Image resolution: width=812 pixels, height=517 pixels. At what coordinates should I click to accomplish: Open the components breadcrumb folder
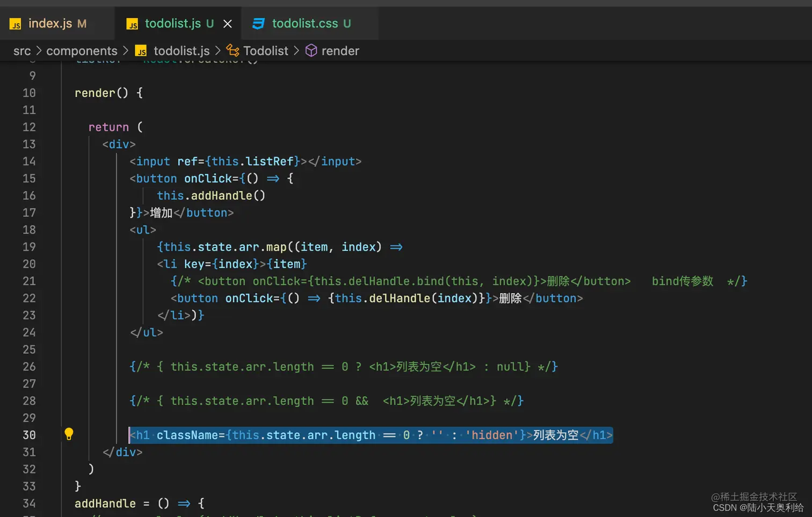[x=82, y=51]
